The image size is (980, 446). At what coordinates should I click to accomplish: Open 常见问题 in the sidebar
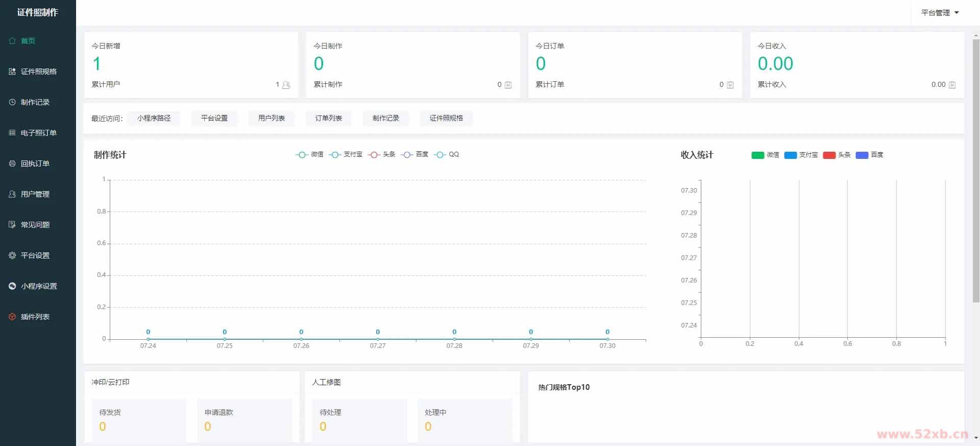point(35,225)
